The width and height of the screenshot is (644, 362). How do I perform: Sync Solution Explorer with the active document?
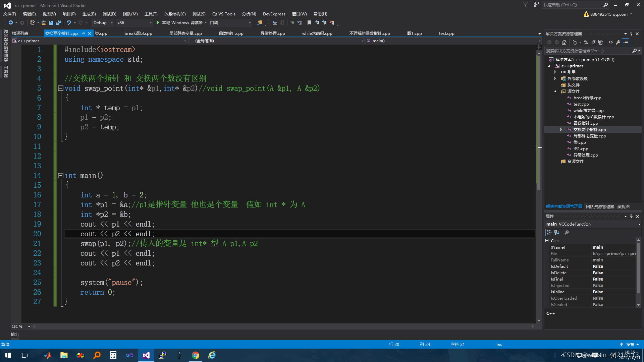(586, 42)
